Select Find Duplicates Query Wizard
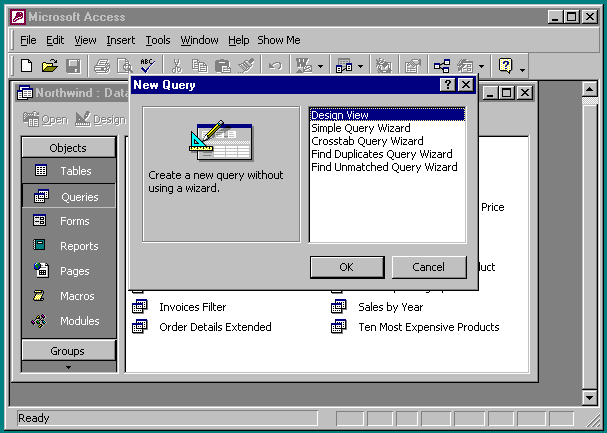The width and height of the screenshot is (607, 433). (x=387, y=154)
